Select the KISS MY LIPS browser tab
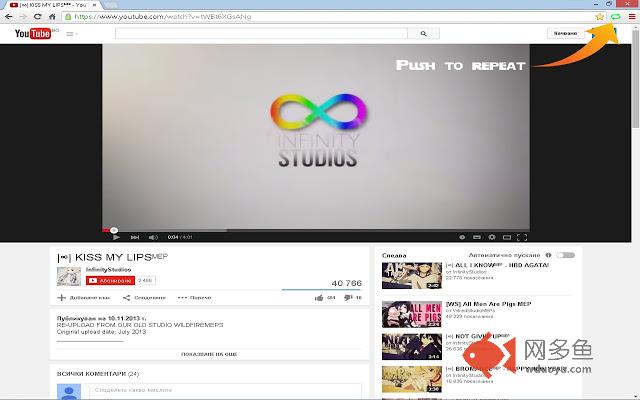Viewport: 640px width, 400px height. [x=53, y=5]
